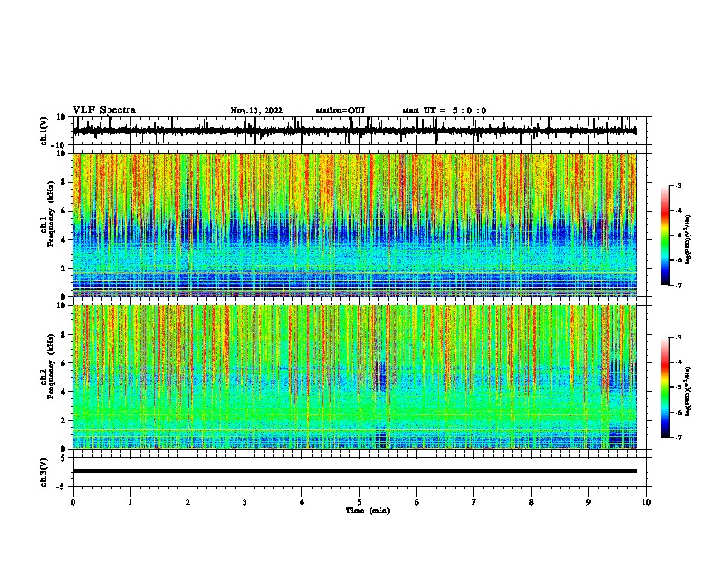Image resolution: width=728 pixels, height=563 pixels.
Task: Click the ch.1 color bar log(PSD) unit label
Action: click(x=688, y=240)
